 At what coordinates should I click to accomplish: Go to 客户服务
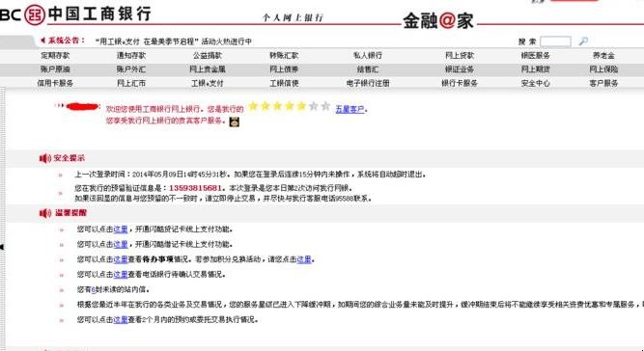coord(603,83)
